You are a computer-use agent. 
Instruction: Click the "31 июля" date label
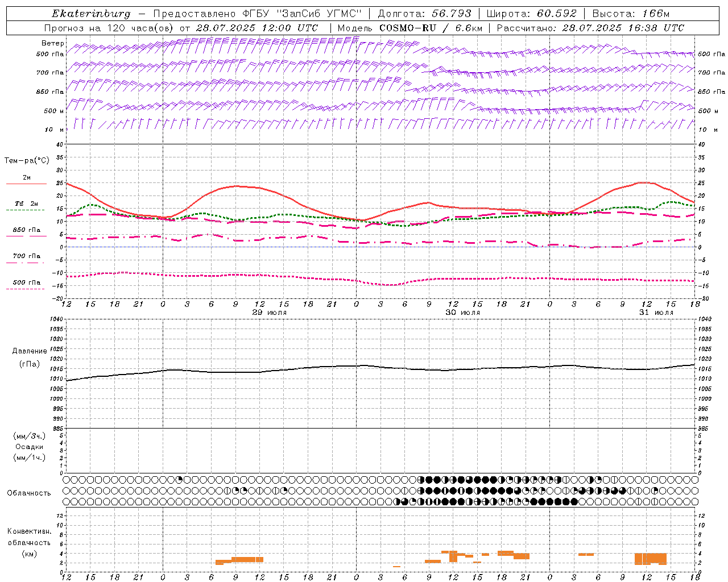656,313
